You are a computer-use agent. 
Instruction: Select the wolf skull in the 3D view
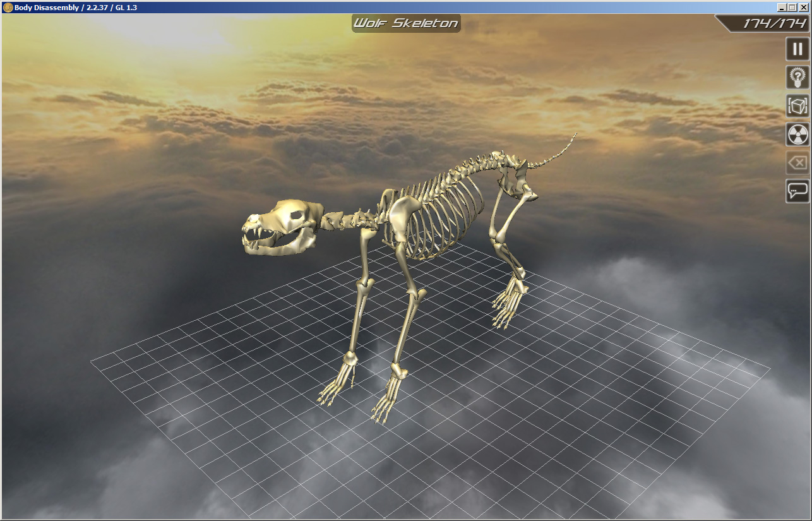(282, 227)
